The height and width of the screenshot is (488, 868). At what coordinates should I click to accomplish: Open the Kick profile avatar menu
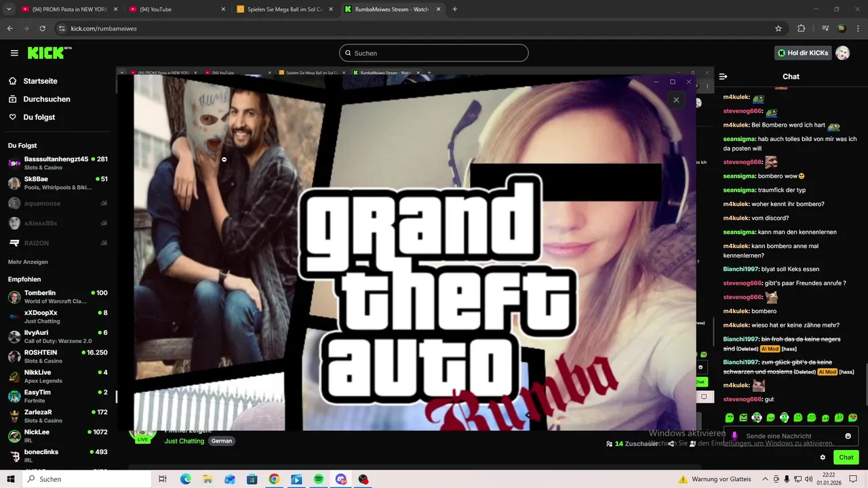842,53
